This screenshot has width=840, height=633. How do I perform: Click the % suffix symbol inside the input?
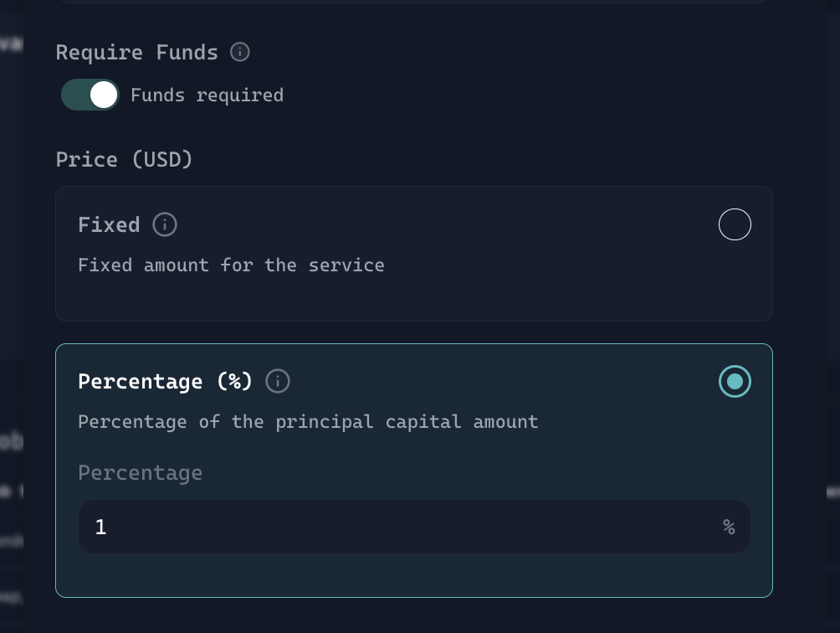729,527
